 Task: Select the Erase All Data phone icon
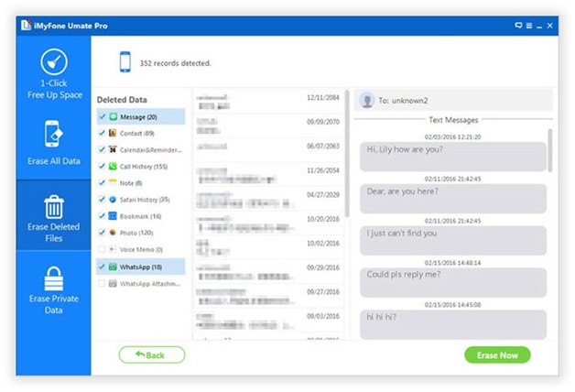click(53, 134)
